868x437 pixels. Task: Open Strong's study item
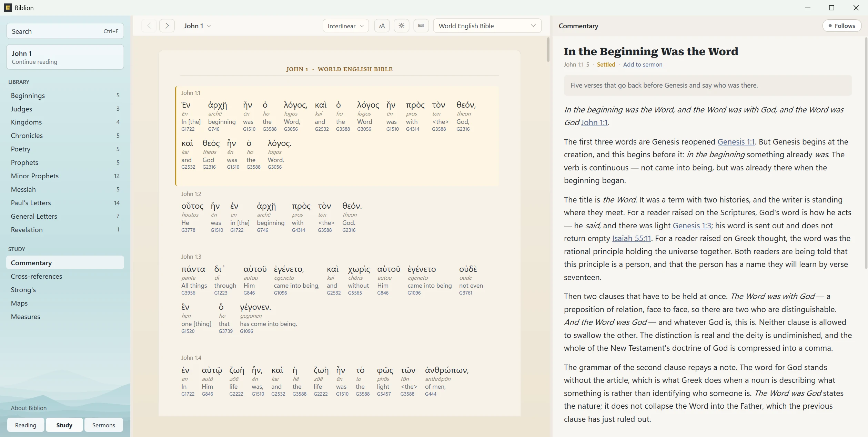coord(65,289)
